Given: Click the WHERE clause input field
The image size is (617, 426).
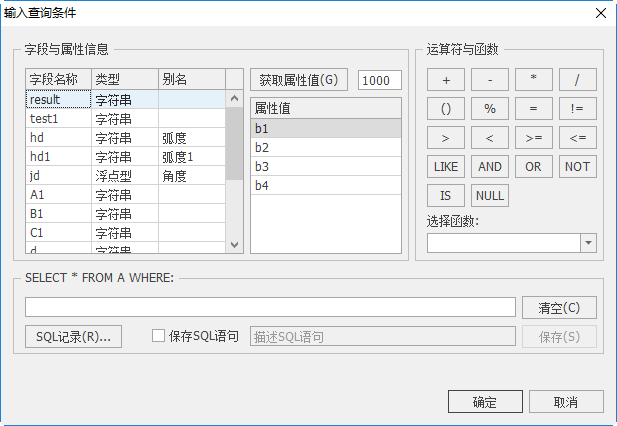Looking at the screenshot, I should (x=270, y=307).
